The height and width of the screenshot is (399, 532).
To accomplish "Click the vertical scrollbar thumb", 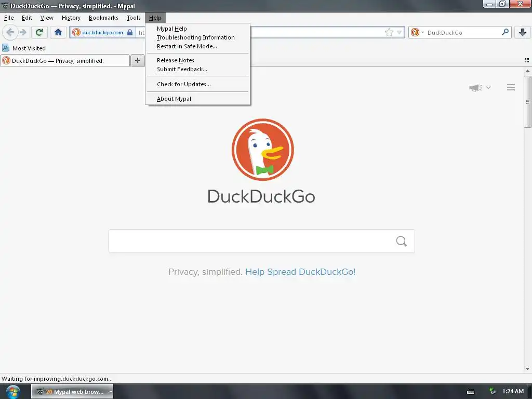I will [x=527, y=102].
